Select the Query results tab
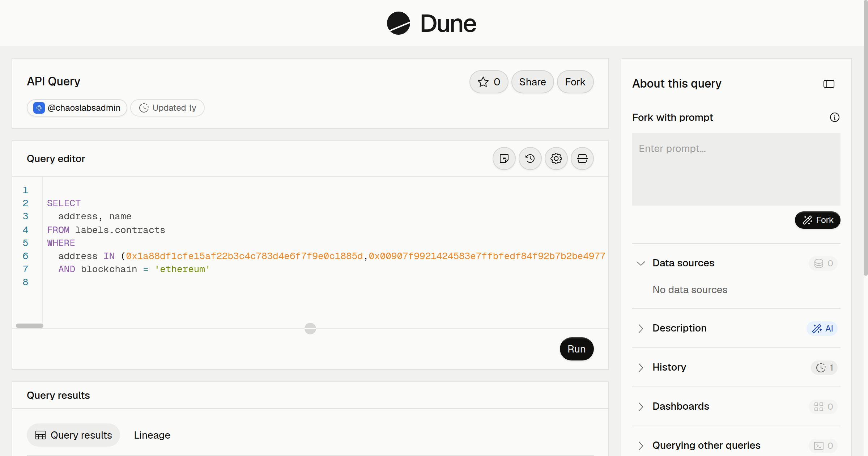Screen dimensions: 868x456 73,435
